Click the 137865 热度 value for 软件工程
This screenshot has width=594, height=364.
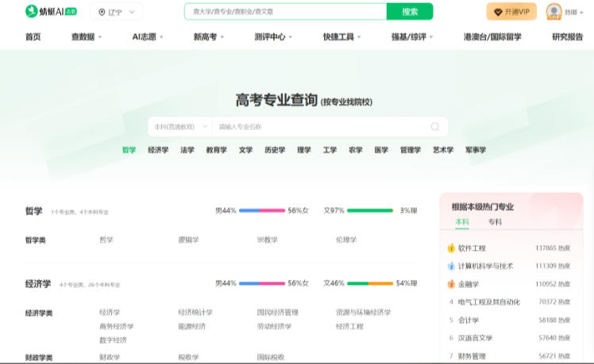click(553, 248)
